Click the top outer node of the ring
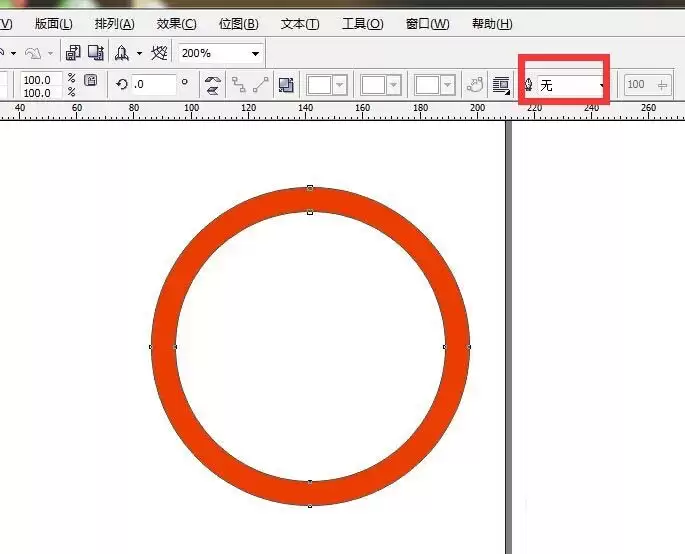Image resolution: width=685 pixels, height=554 pixels. pyautogui.click(x=310, y=188)
